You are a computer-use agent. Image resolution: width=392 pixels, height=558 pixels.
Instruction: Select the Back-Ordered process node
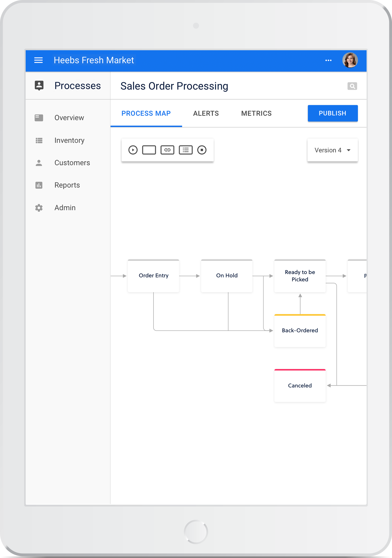[300, 331]
